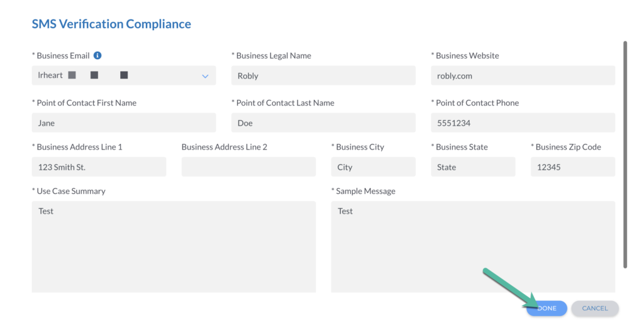Click inside the Use Case Summary text area
This screenshot has height=333, width=644.
[174, 246]
